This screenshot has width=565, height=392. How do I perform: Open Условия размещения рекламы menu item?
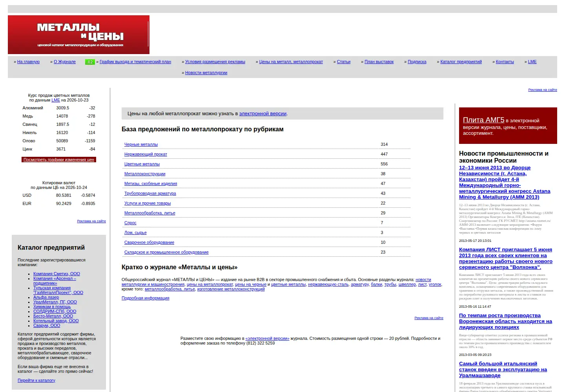pyautogui.click(x=215, y=62)
